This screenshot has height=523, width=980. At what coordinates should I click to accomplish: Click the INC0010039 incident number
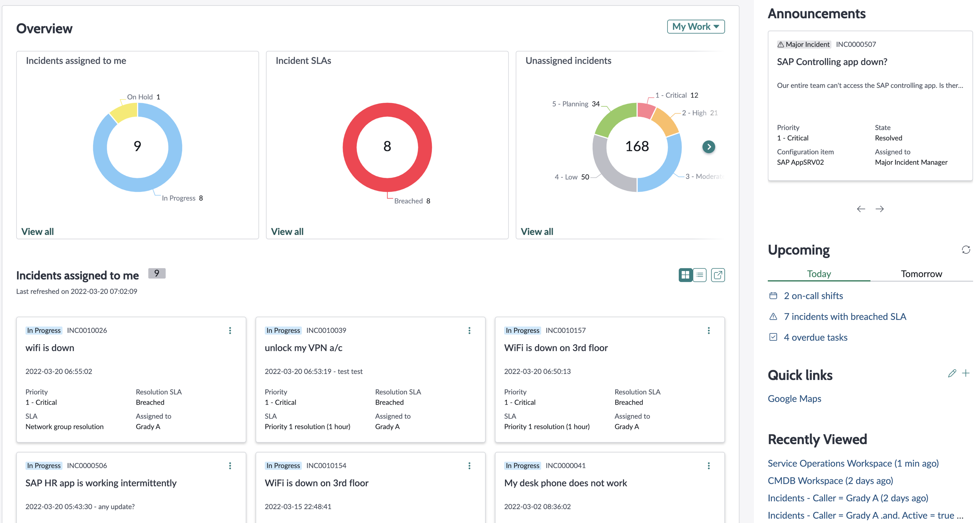326,331
